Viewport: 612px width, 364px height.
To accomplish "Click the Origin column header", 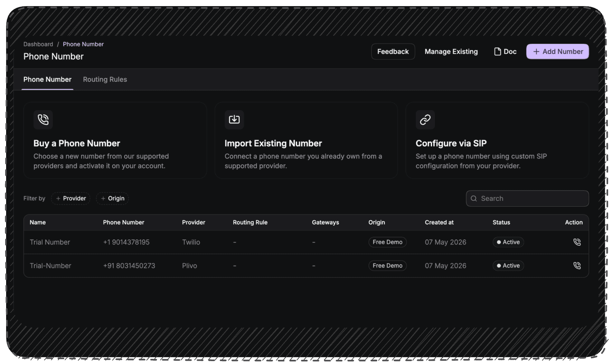I will (x=377, y=222).
